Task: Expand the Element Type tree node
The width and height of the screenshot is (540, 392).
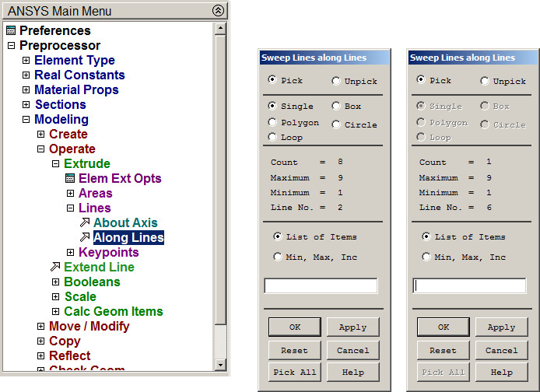Action: [26, 61]
